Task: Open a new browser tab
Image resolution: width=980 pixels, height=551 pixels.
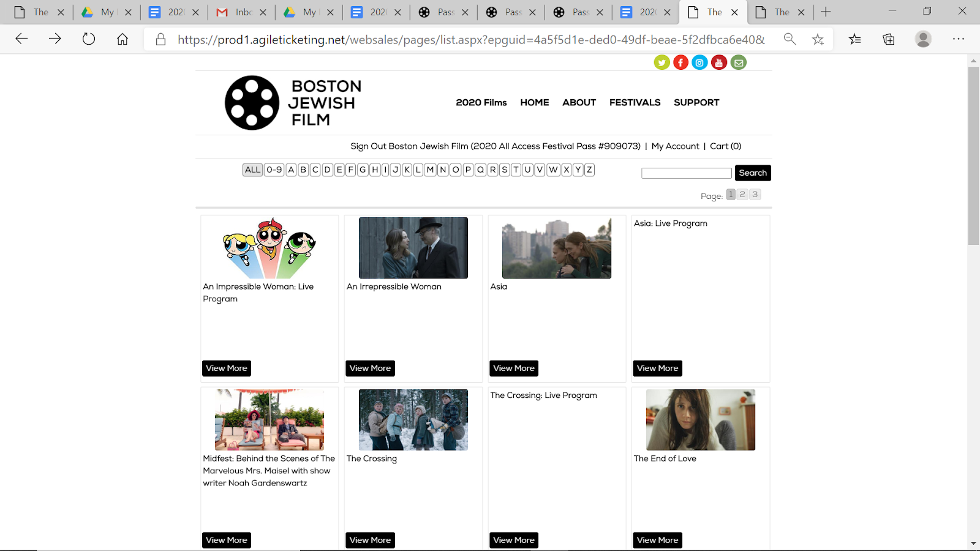Action: point(826,12)
